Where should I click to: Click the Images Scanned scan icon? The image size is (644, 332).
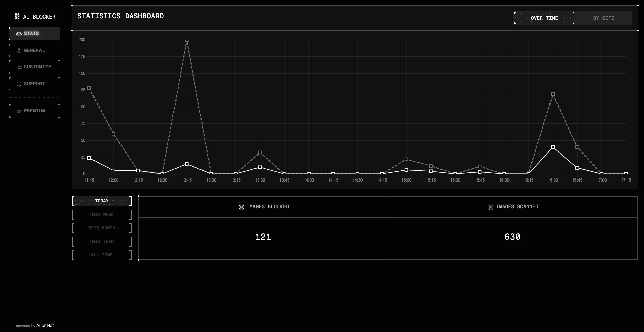click(x=491, y=207)
